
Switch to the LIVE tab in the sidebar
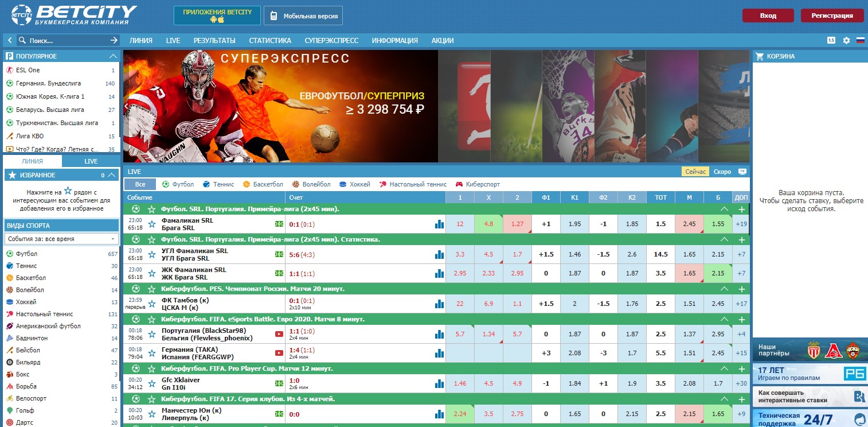[x=91, y=161]
